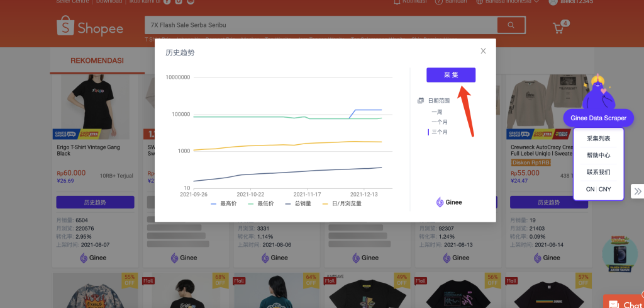644x308 pixels.
Task: Toggle the 总销量 legend series
Action: 297,203
